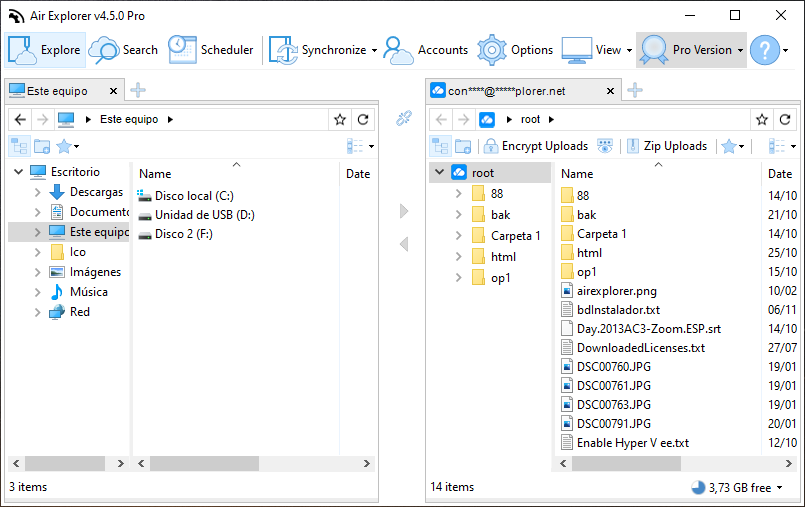Viewport: 805px width, 507px height.
Task: Select Música in the folder tree
Action: tap(88, 292)
